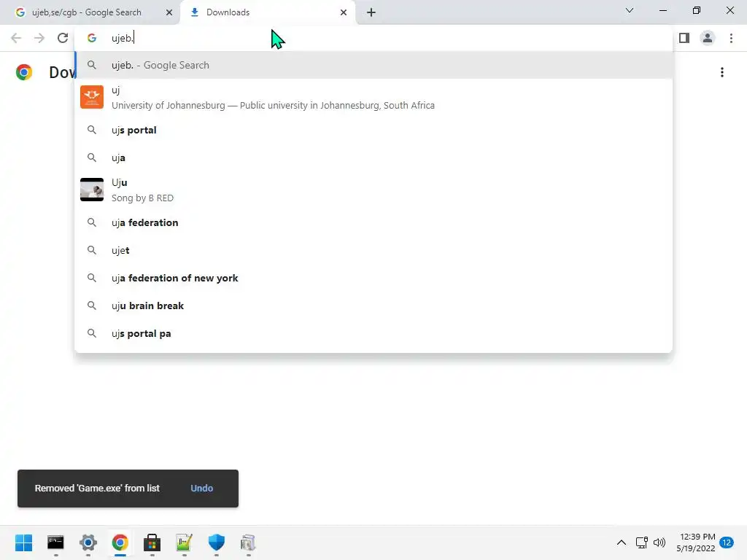Pick 'Uju Song by B RED' suggestion

point(374,190)
